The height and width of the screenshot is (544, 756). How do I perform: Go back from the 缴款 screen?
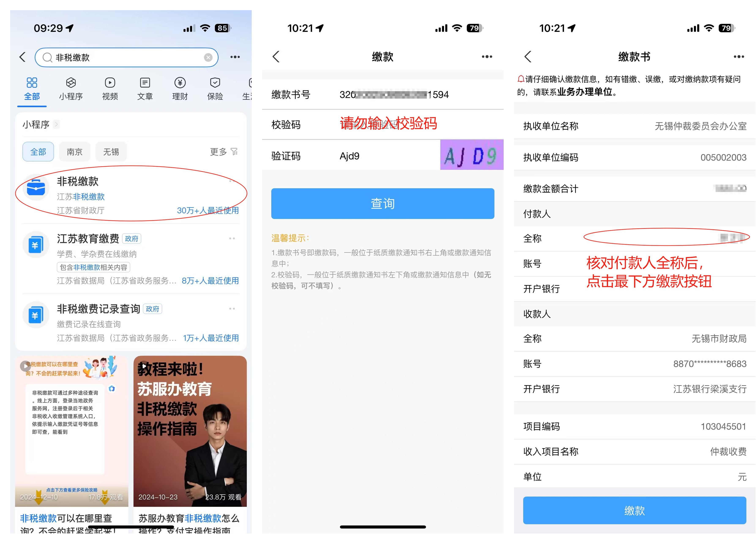(x=276, y=57)
